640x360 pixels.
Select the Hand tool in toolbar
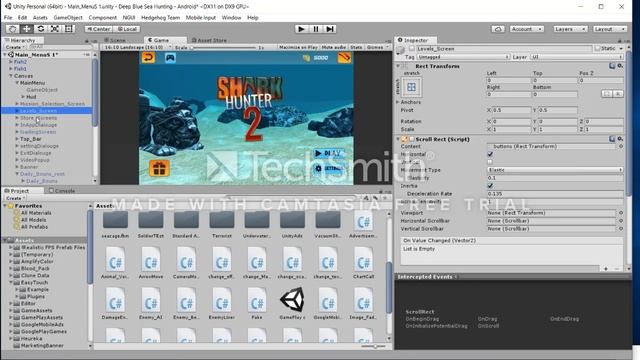point(12,29)
